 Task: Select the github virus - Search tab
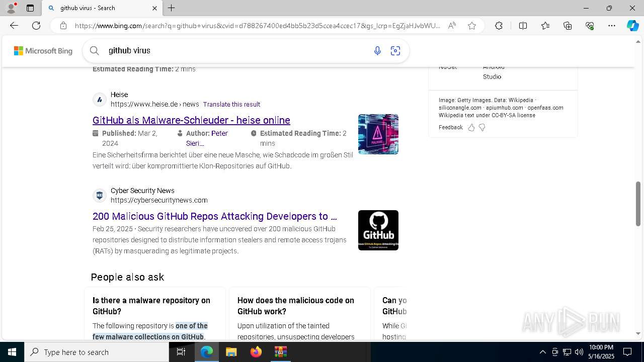(x=102, y=8)
